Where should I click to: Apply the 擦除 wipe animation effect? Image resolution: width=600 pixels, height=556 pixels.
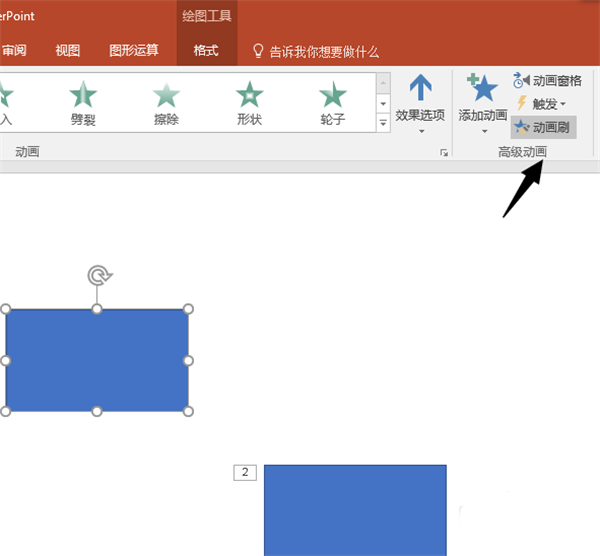[166, 103]
